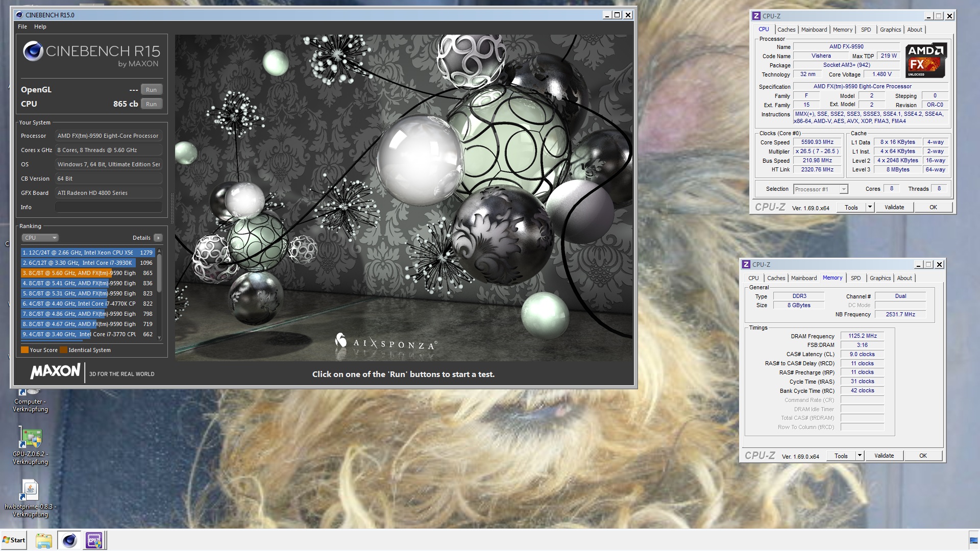This screenshot has width=980, height=551.
Task: Click the Cinebench rendered scene preview
Action: point(404,198)
